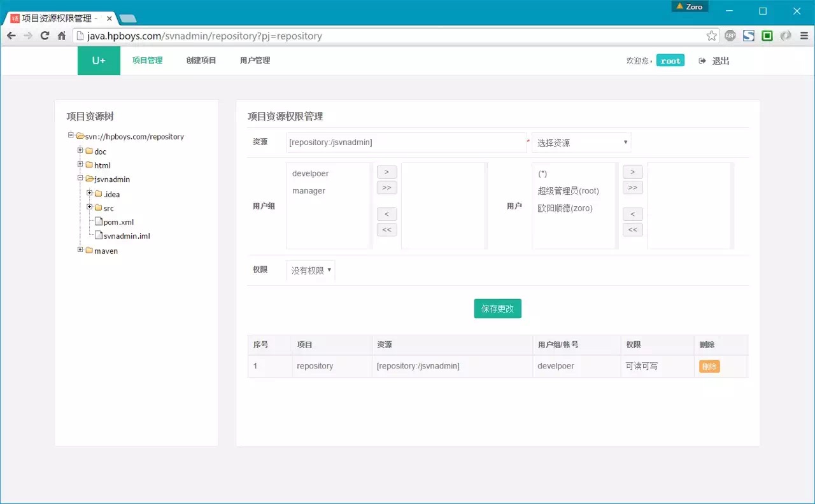Image resolution: width=815 pixels, height=504 pixels.
Task: Open 项目管理 menu
Action: pos(147,60)
